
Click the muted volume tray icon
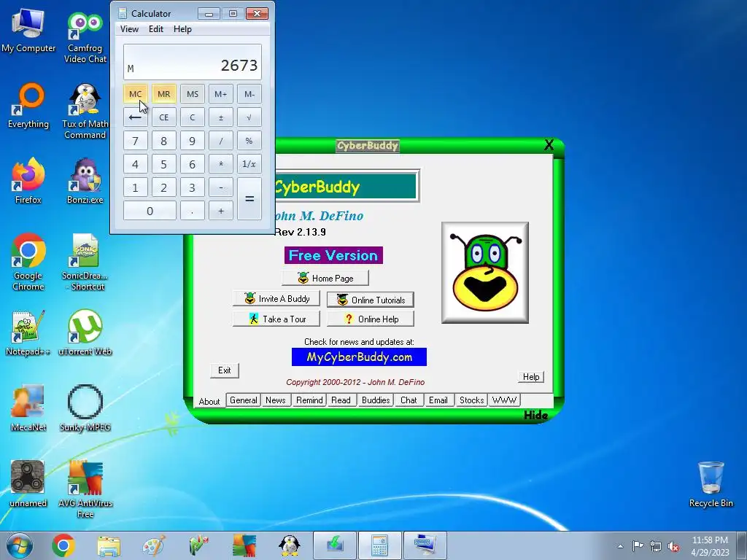point(673,546)
